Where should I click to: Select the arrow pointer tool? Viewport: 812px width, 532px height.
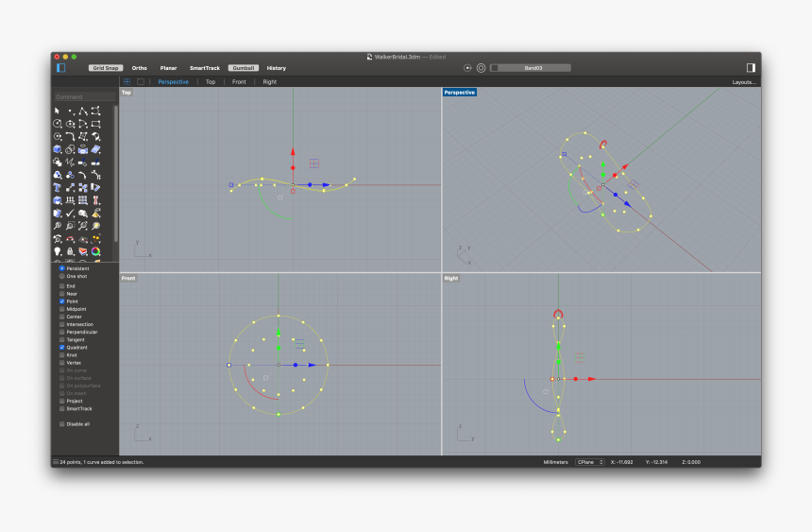tap(58, 111)
